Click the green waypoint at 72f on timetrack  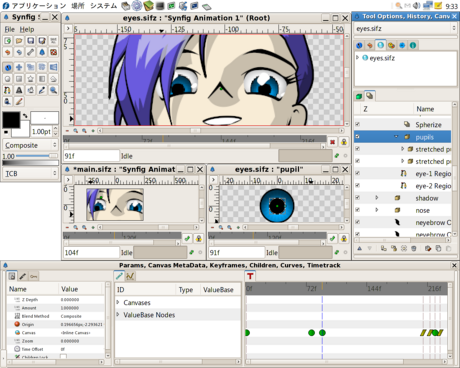(x=311, y=333)
